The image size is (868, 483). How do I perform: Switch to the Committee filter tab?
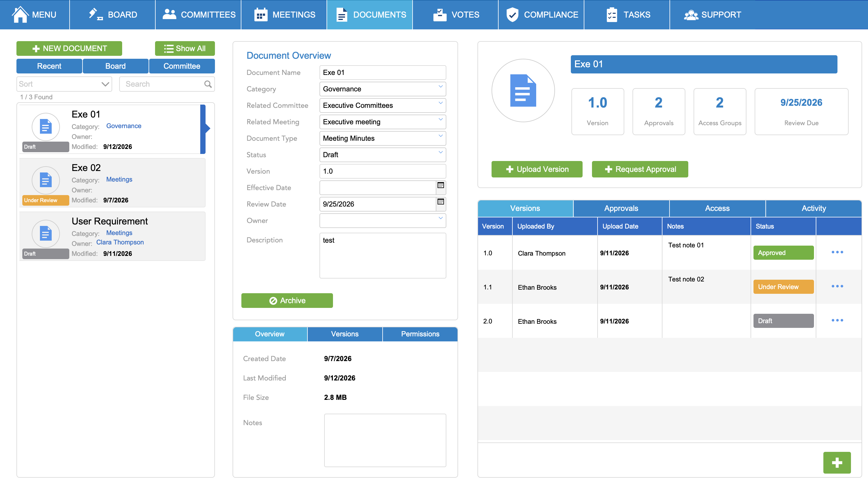pyautogui.click(x=182, y=66)
